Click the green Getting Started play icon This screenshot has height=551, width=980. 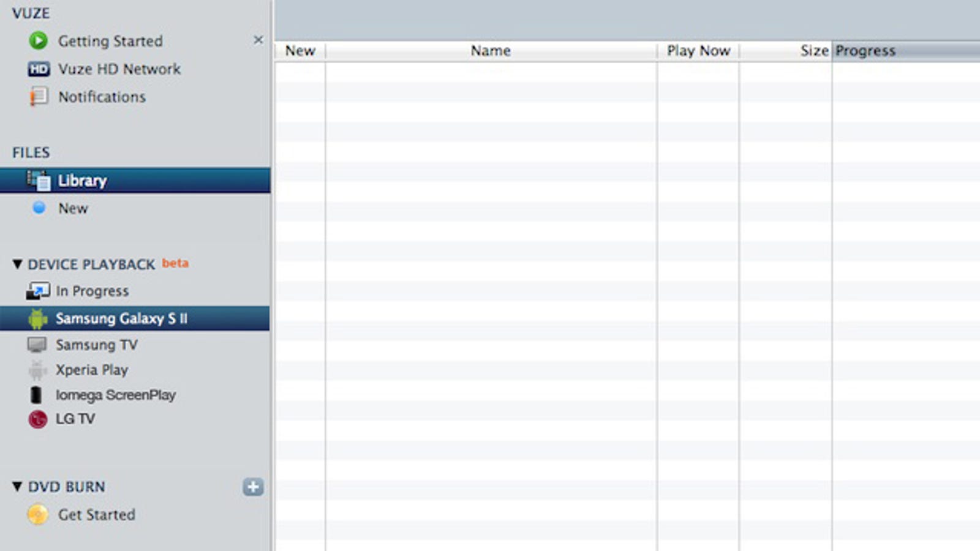(38, 41)
